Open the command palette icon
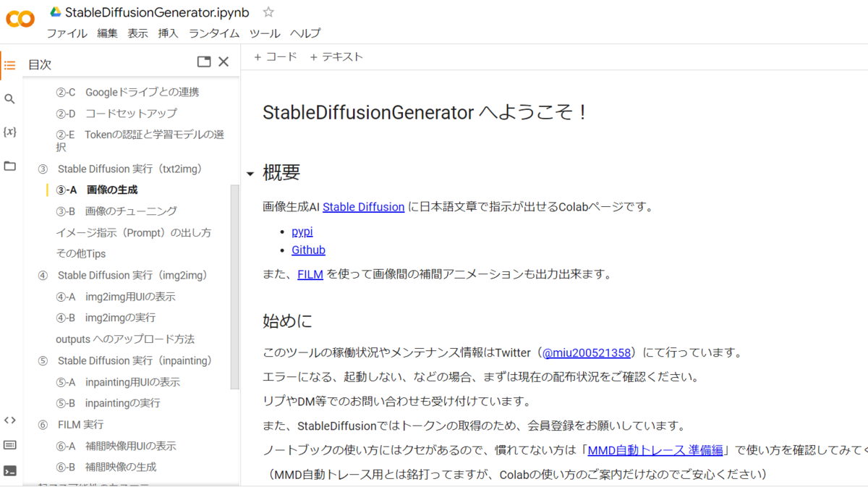Image resolution: width=868 pixels, height=487 pixels. point(9,445)
